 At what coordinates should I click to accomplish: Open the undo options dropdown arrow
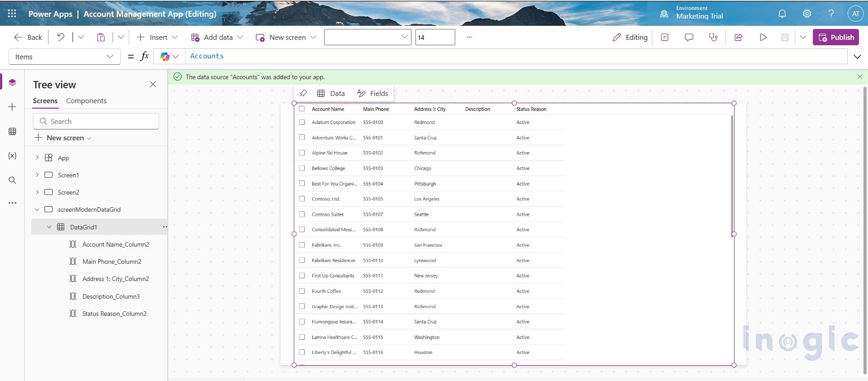(81, 37)
